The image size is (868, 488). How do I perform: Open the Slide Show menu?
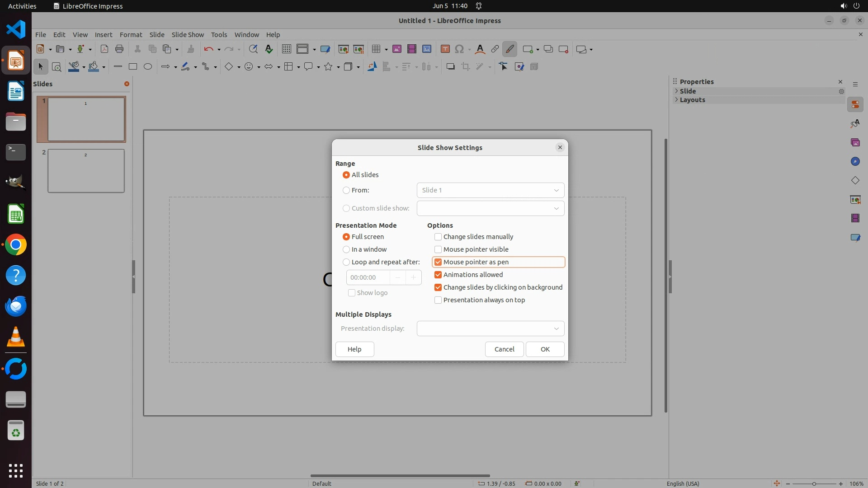[x=188, y=35]
